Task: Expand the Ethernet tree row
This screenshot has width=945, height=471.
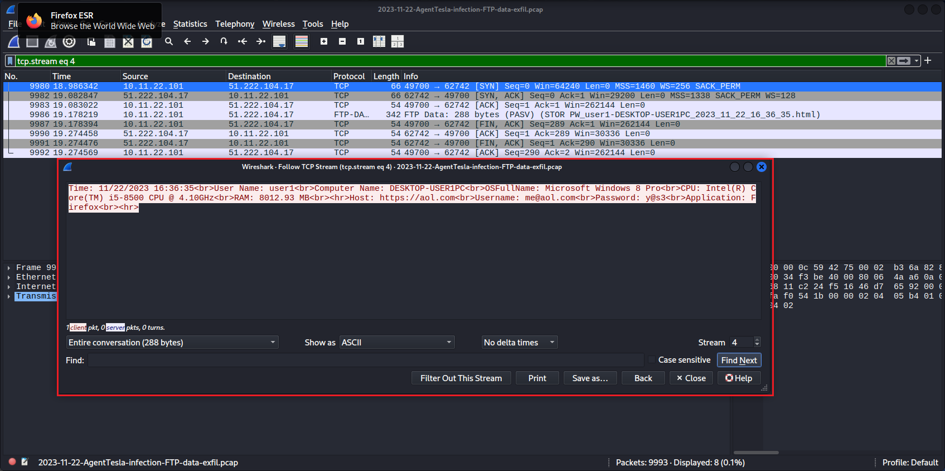Action: [9, 277]
